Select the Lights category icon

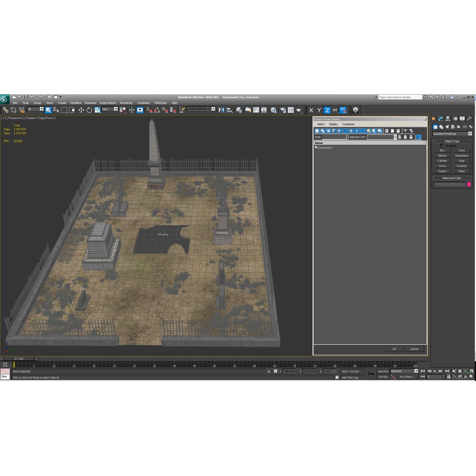(x=447, y=127)
